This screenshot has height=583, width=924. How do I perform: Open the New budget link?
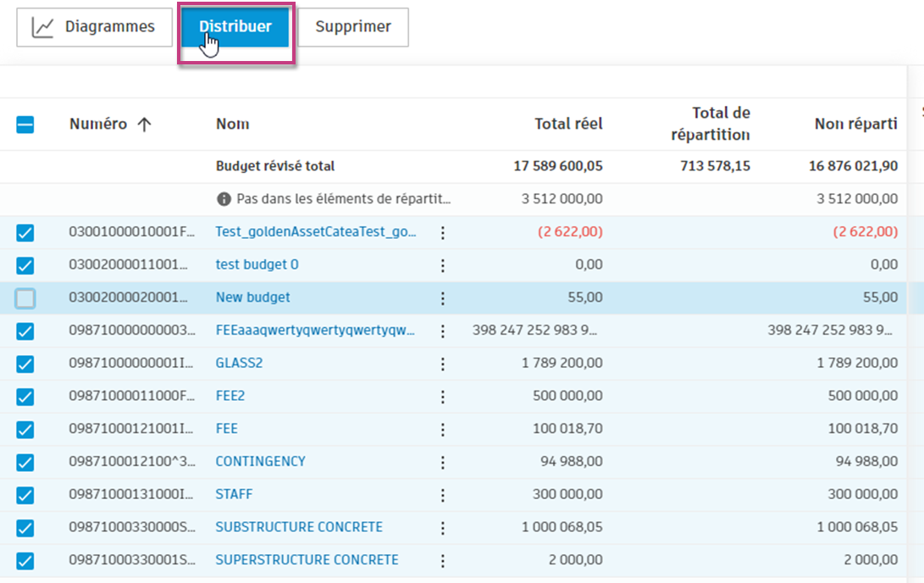(252, 297)
